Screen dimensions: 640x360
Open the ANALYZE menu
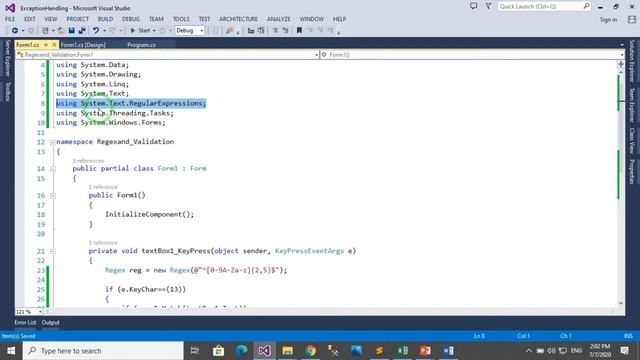pyautogui.click(x=278, y=19)
